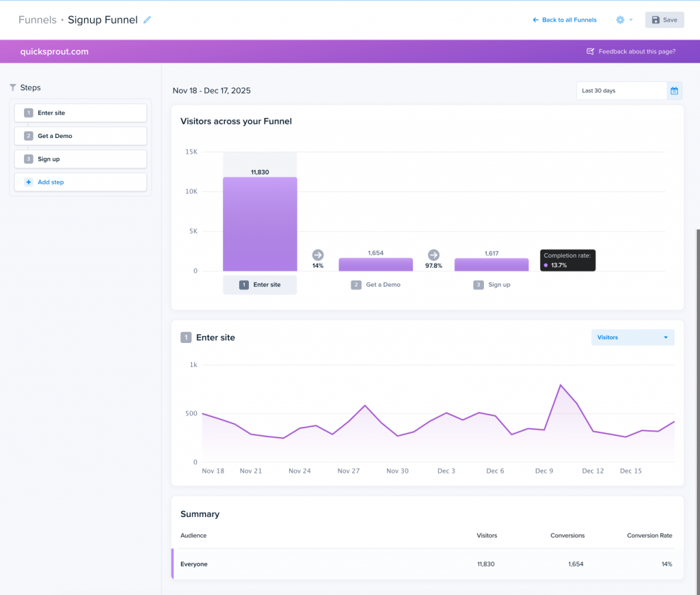Open the Visitors metric dropdown
The width and height of the screenshot is (700, 595).
[x=632, y=337]
